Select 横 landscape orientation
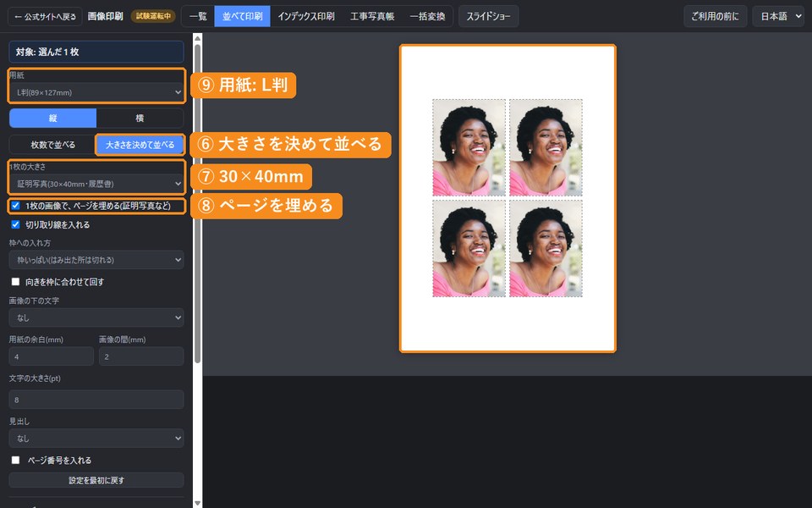This screenshot has height=508, width=812. coord(140,119)
